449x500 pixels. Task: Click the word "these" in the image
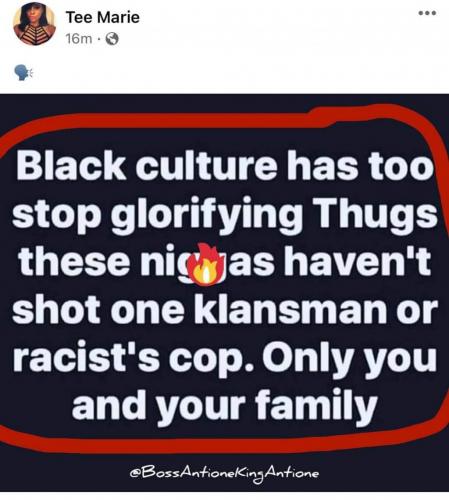(74, 262)
